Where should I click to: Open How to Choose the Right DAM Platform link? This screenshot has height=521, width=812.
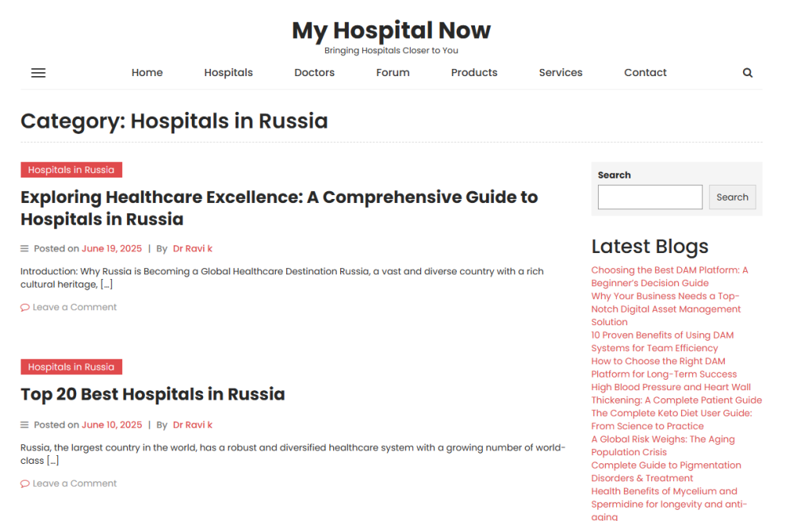point(664,368)
